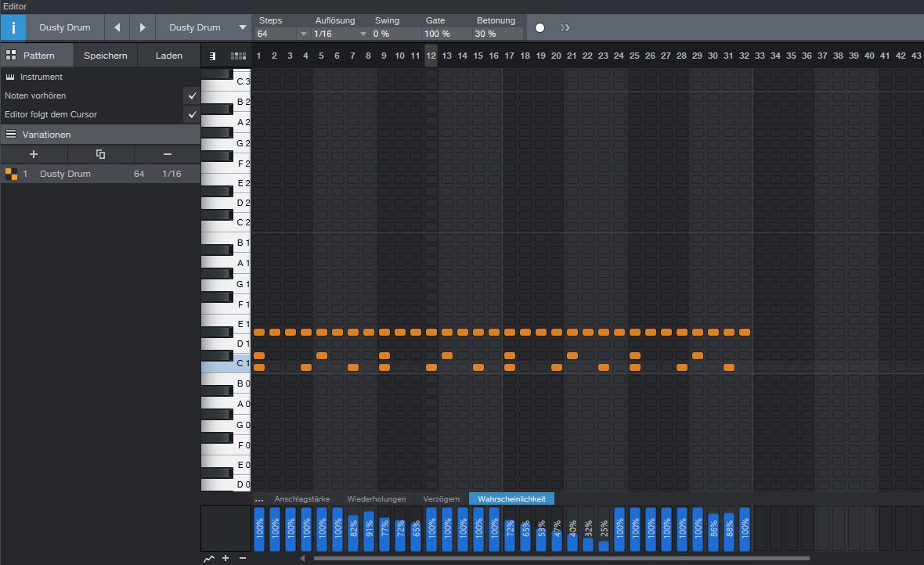
Task: Enable Noten vorhören checkbox
Action: coord(193,95)
